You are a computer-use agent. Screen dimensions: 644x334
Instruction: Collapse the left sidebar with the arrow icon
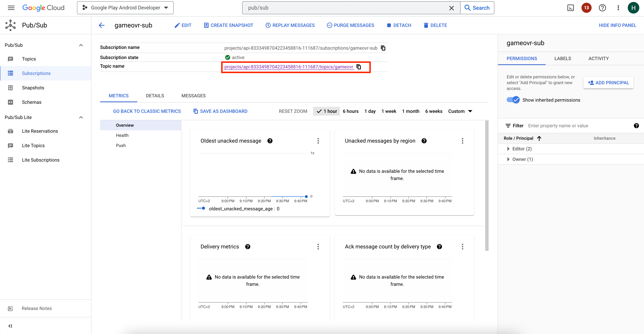(x=10, y=326)
